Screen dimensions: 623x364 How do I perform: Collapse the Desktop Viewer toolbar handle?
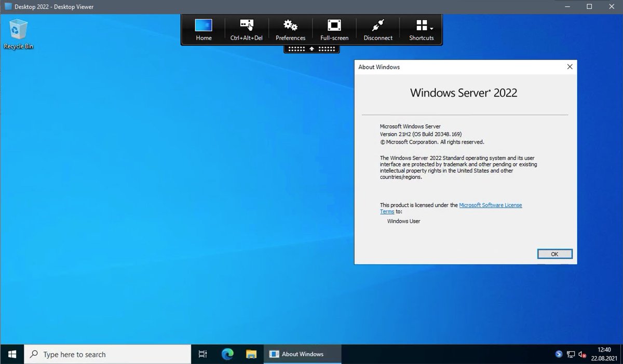tap(311, 49)
